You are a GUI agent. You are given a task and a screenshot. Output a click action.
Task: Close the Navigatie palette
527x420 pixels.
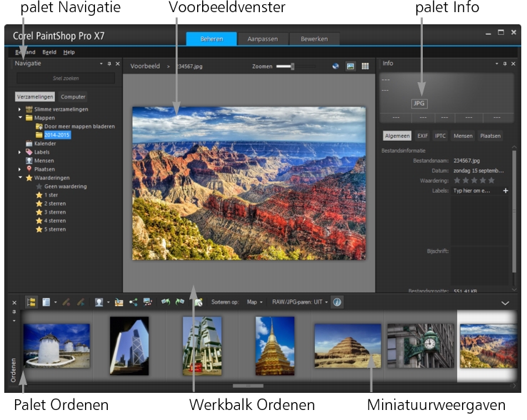[x=118, y=64]
